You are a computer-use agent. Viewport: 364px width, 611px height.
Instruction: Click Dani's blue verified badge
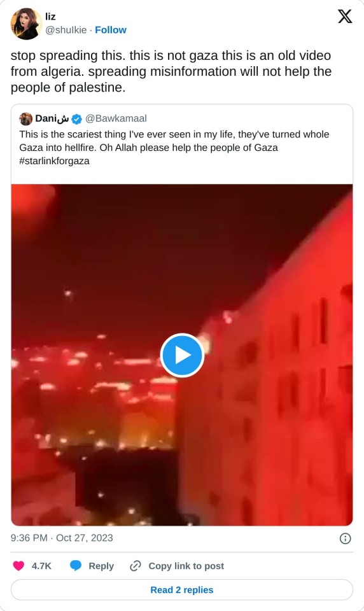(x=77, y=119)
